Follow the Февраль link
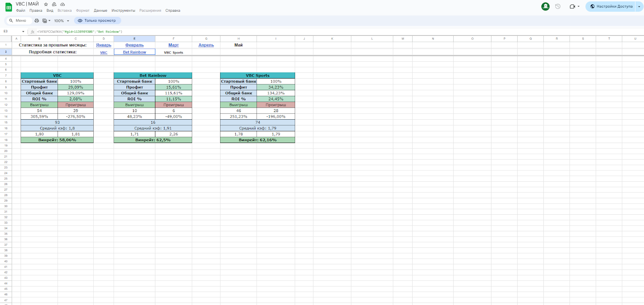 click(x=134, y=45)
